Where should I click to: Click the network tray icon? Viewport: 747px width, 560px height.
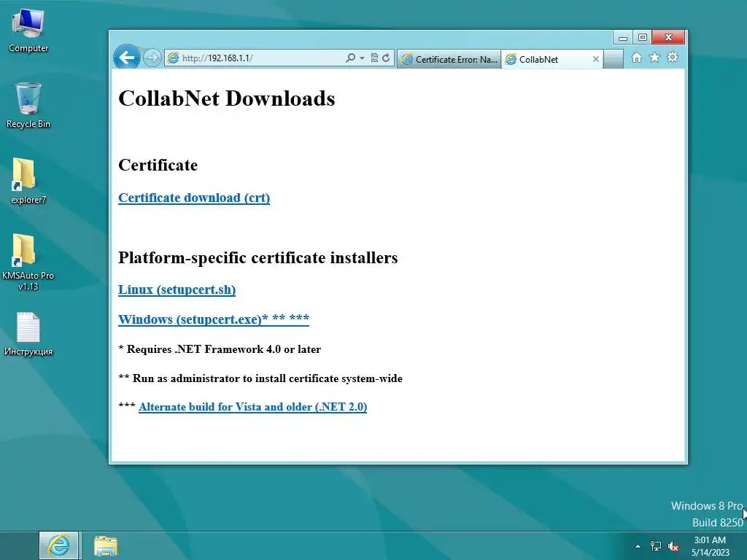coord(656,546)
